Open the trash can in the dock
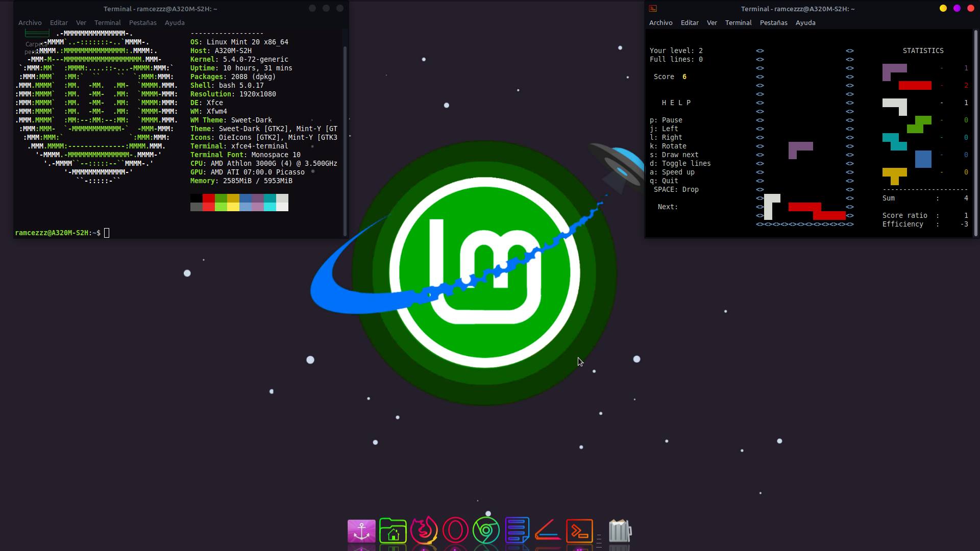Screen dimensions: 980x551 click(620, 531)
